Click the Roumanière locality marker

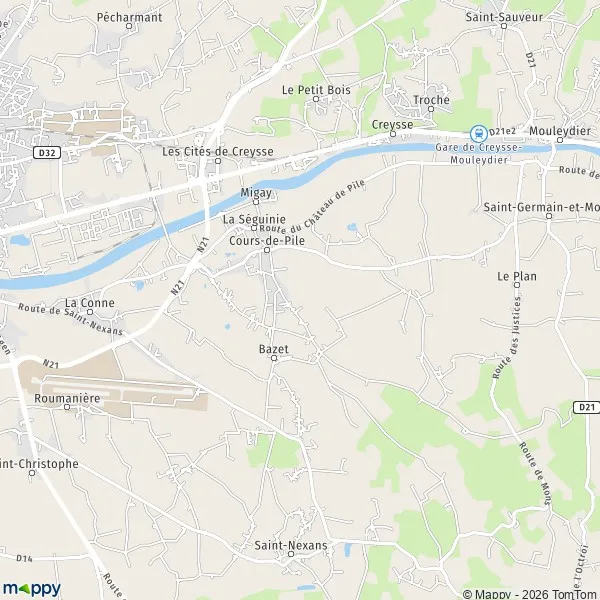click(67, 407)
